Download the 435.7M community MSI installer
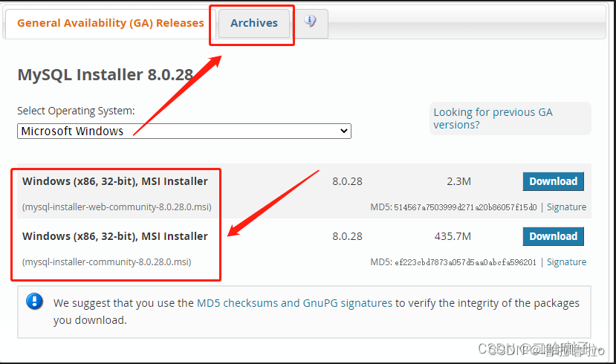 click(553, 236)
